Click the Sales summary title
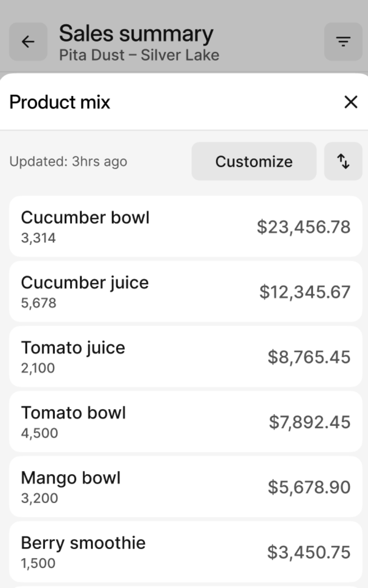This screenshot has width=368, height=588. tap(136, 34)
